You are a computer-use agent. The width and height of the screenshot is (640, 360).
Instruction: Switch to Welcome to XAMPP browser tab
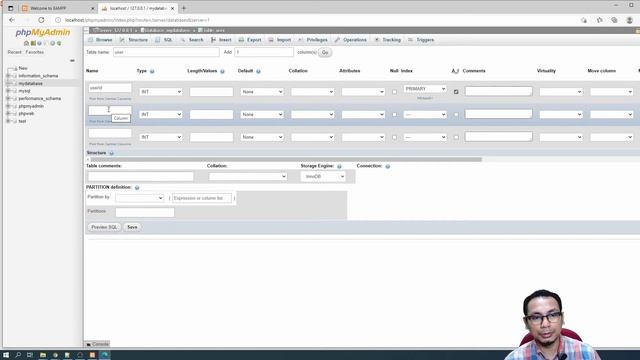pyautogui.click(x=57, y=8)
